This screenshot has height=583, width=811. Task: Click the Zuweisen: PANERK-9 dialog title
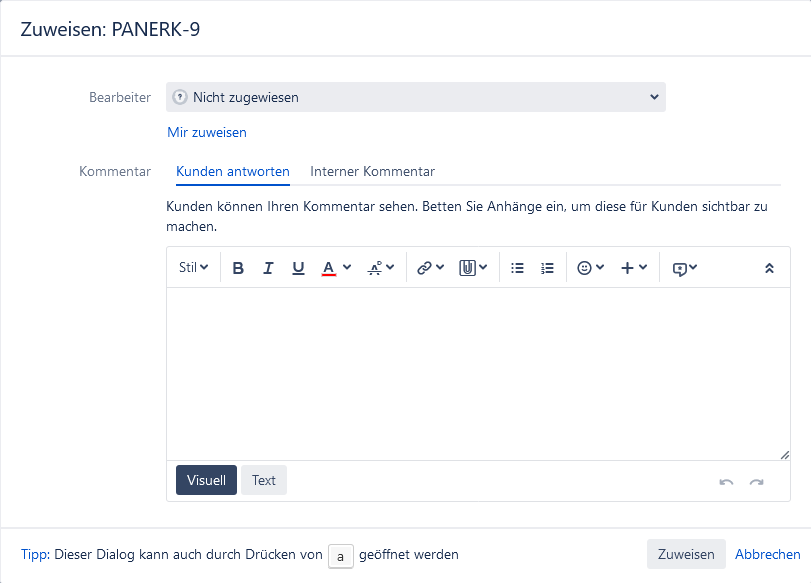point(110,29)
